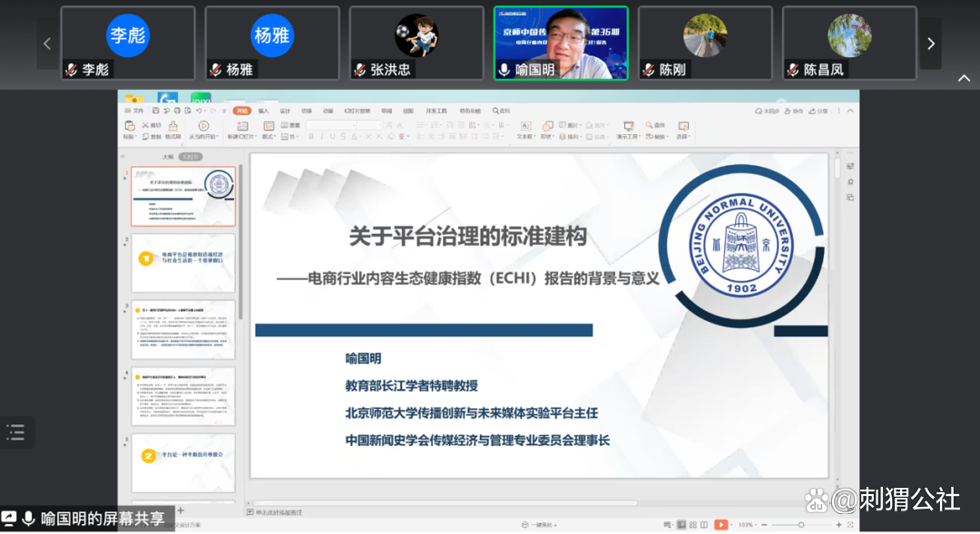Click the slideshow play button in status bar
This screenshot has width=980, height=534.
coord(720,525)
